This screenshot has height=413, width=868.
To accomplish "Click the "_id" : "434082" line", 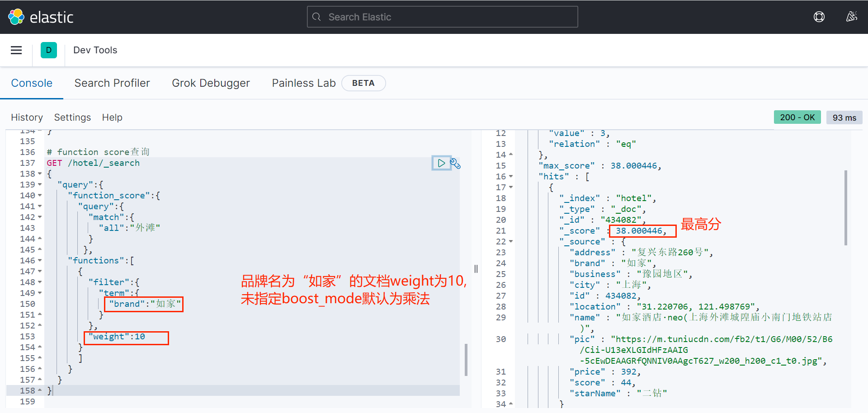I will (603, 220).
